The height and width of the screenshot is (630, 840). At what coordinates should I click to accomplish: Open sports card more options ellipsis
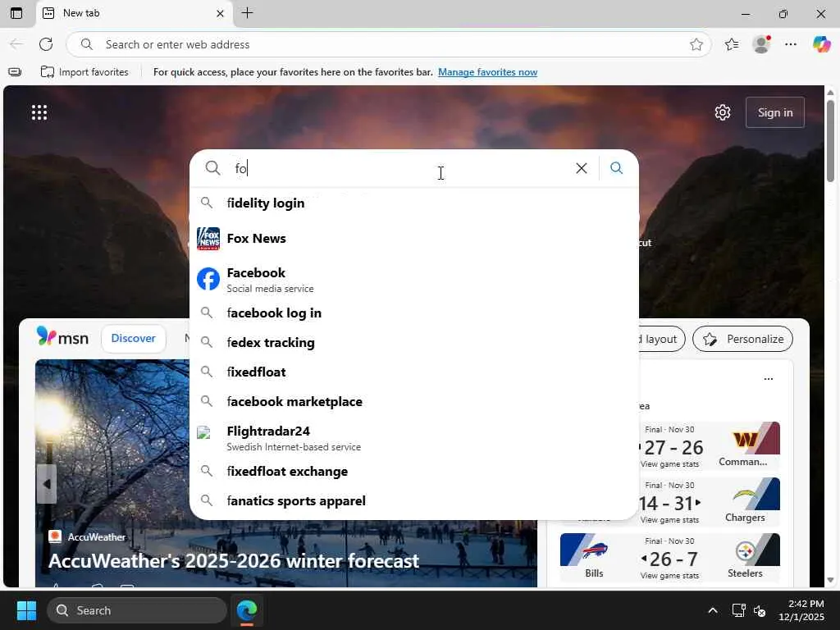[768, 379]
